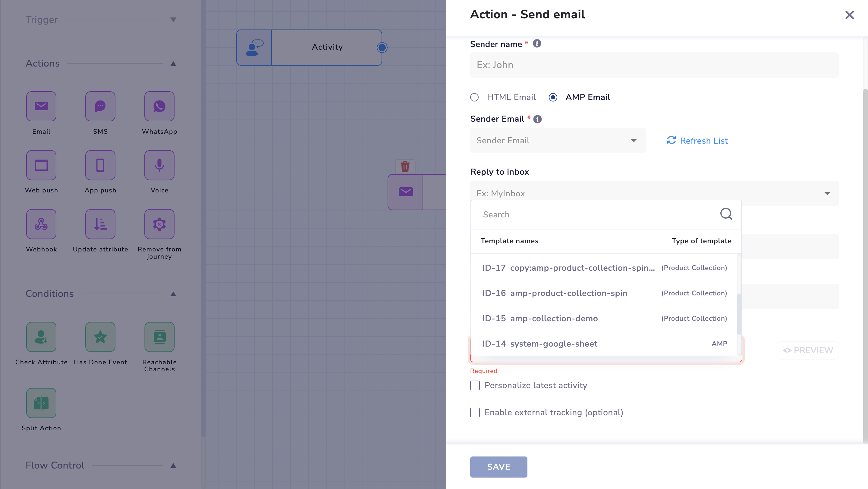Click the SAVE button
Viewport: 868px width, 489px height.
pyautogui.click(x=498, y=467)
